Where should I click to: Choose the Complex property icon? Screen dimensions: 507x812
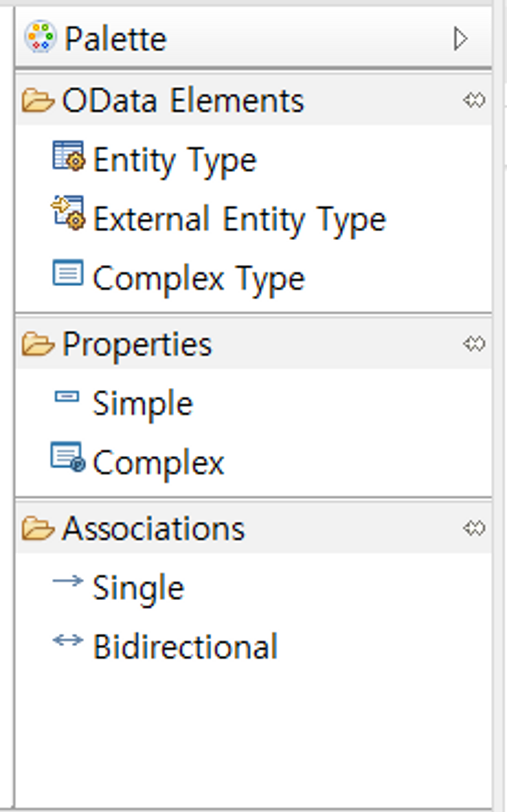[x=68, y=456]
